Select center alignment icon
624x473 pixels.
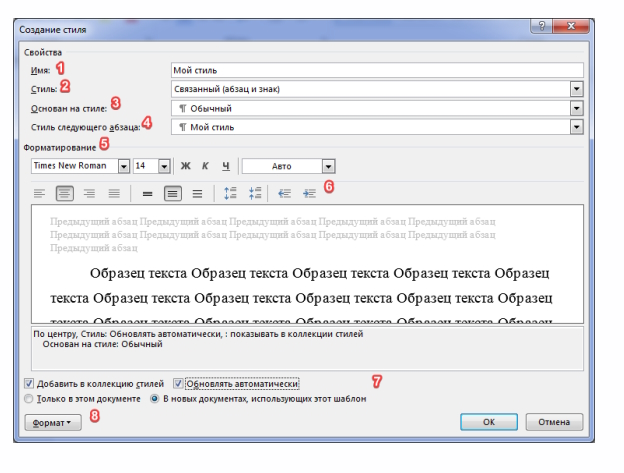click(x=64, y=193)
